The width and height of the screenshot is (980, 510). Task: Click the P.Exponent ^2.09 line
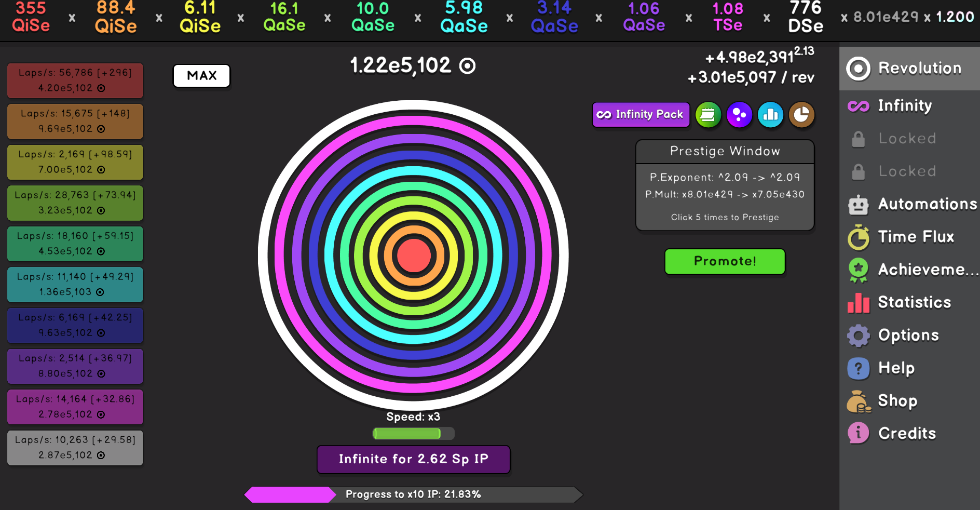[725, 177]
